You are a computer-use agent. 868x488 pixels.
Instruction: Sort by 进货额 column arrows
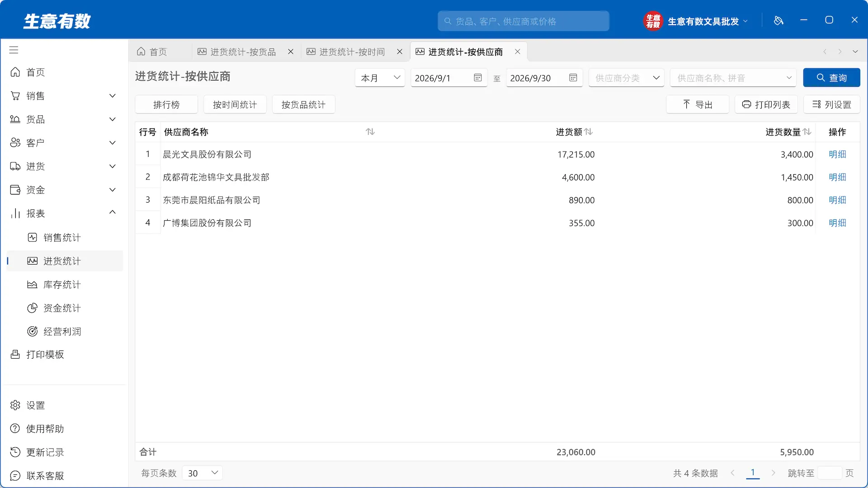point(588,132)
